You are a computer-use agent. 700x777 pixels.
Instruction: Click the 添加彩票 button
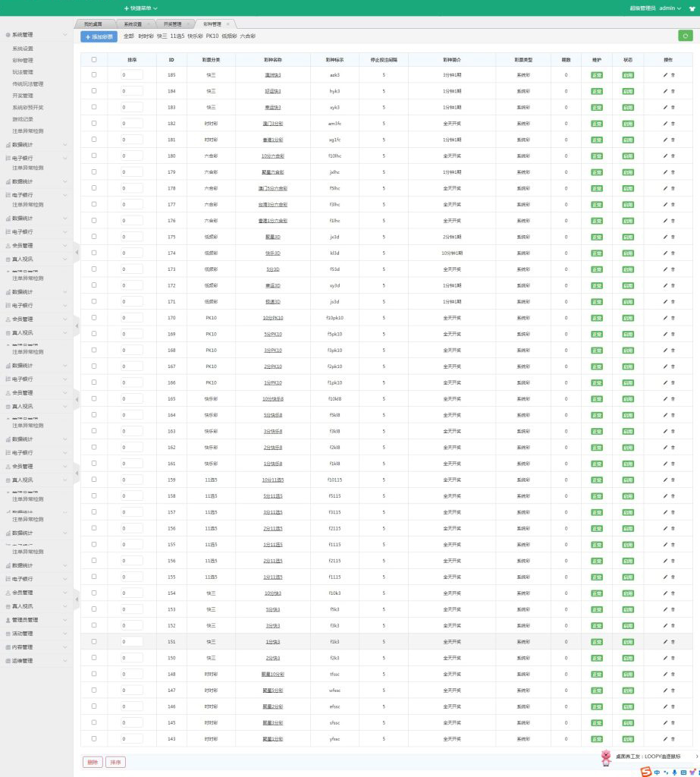99,36
